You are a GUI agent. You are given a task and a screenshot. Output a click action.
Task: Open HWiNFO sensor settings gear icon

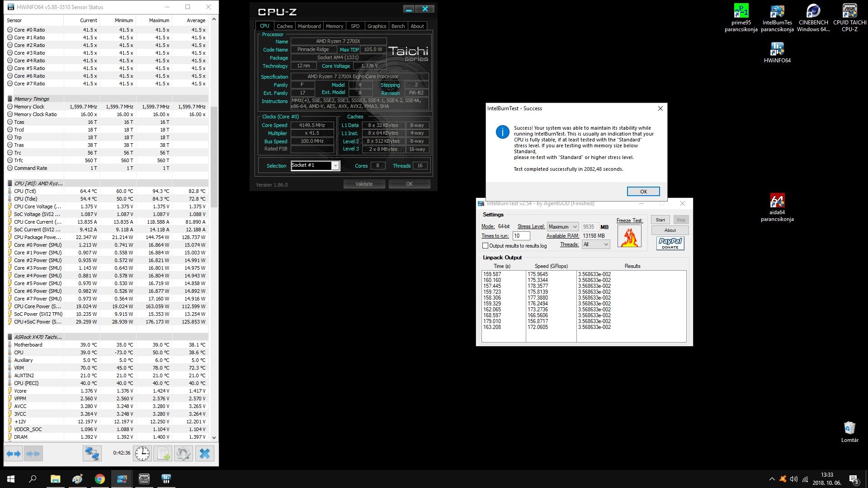184,453
